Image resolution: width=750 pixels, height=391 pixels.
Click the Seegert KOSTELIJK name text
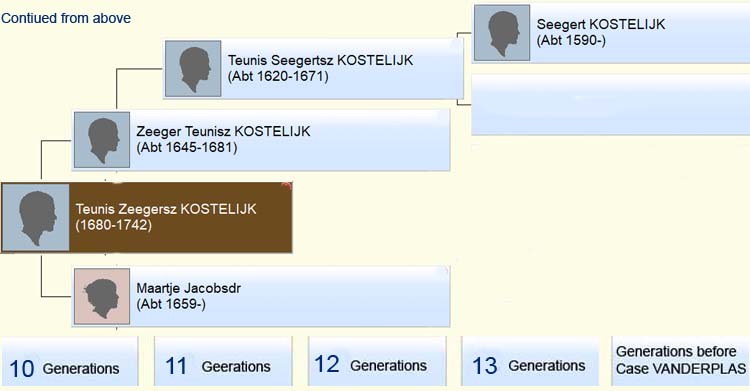point(600,24)
